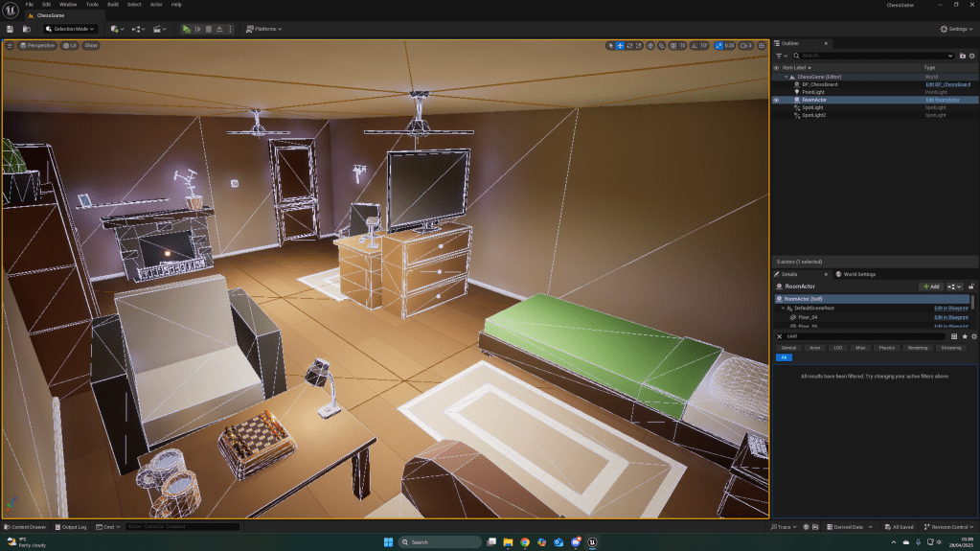Open the Selection Mode dropdown
The height and width of the screenshot is (551, 980).
tap(70, 29)
